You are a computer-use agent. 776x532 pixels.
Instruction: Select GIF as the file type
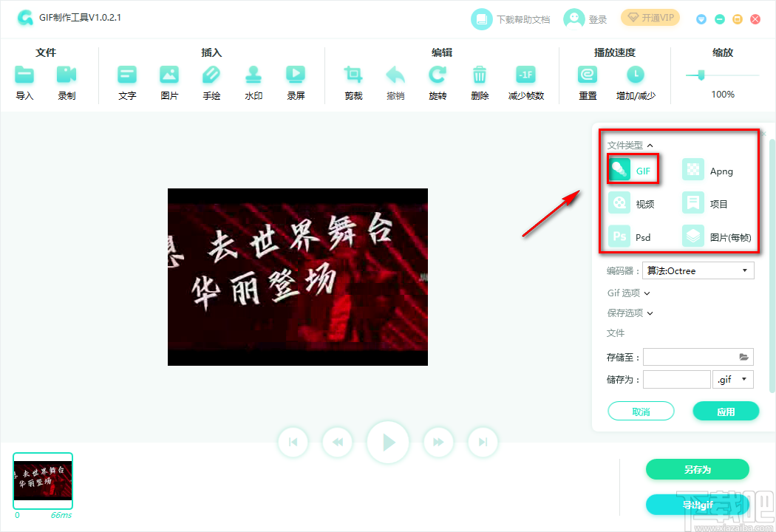pos(633,169)
